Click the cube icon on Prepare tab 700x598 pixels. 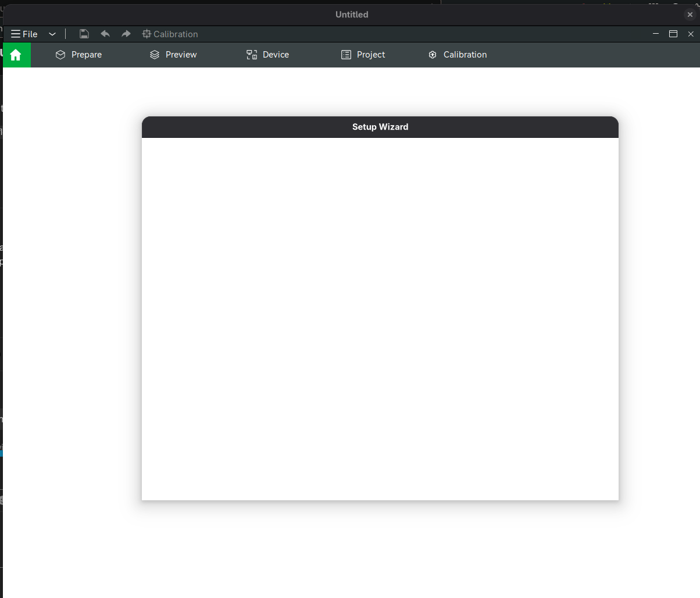click(60, 55)
